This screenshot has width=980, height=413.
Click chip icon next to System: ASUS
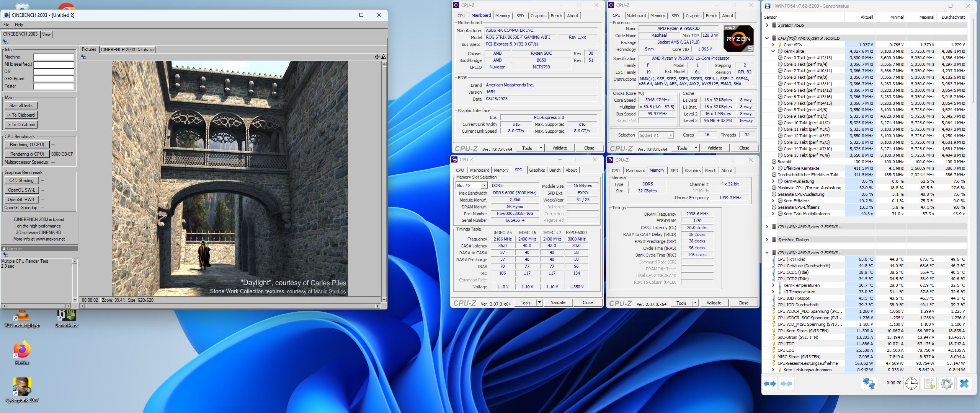pos(774,25)
